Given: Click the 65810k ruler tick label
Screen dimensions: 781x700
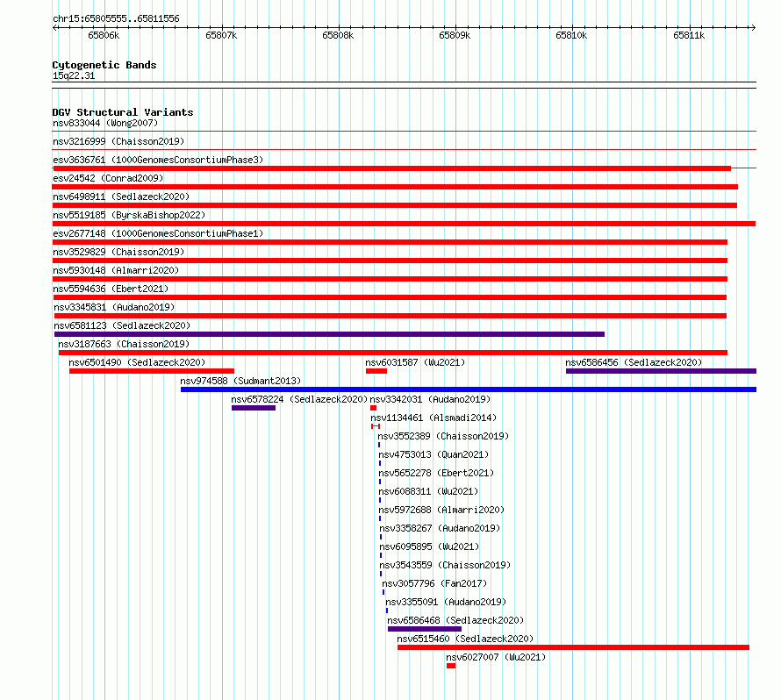Looking at the screenshot, I should pyautogui.click(x=571, y=35).
